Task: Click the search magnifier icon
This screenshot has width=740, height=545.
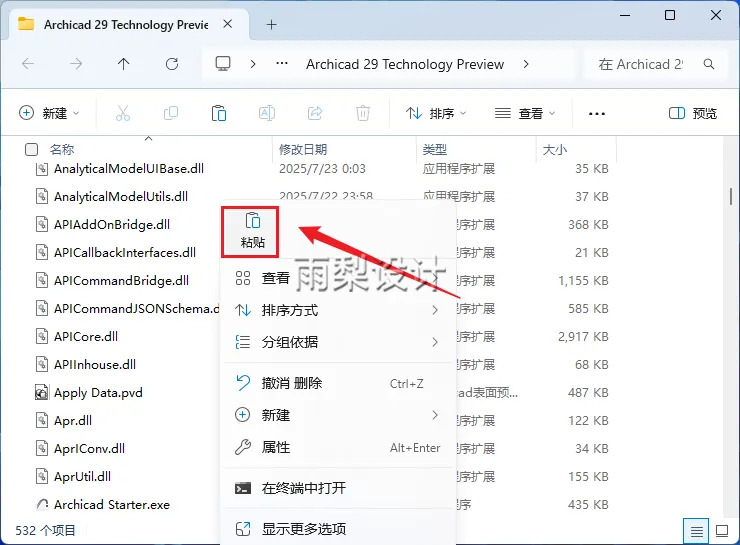Action: tap(709, 64)
